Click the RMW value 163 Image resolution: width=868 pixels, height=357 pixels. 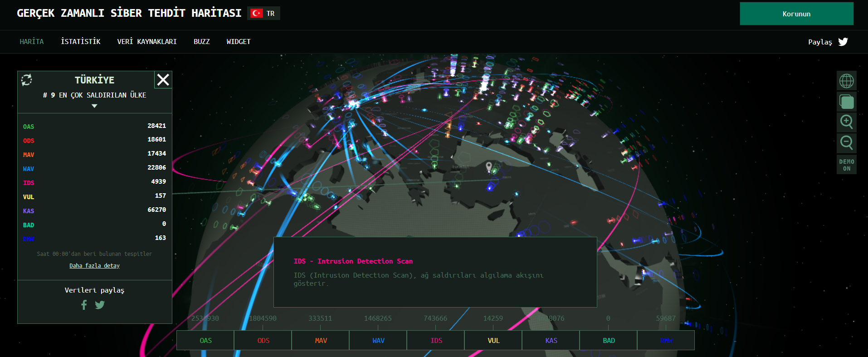click(161, 238)
